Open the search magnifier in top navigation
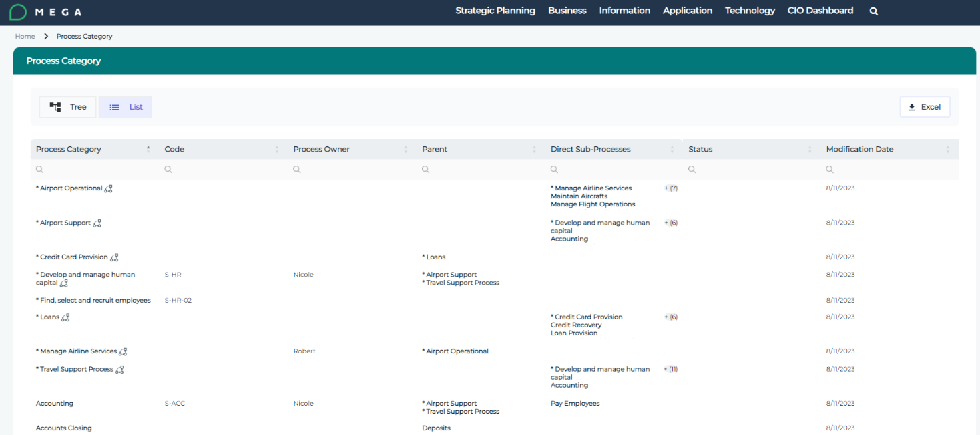 click(x=873, y=11)
